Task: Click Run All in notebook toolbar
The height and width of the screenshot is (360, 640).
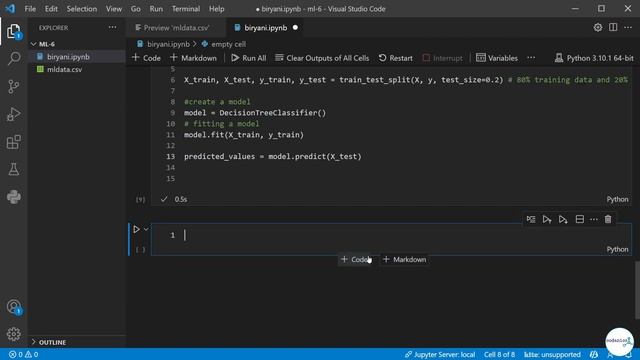Action: pyautogui.click(x=249, y=58)
